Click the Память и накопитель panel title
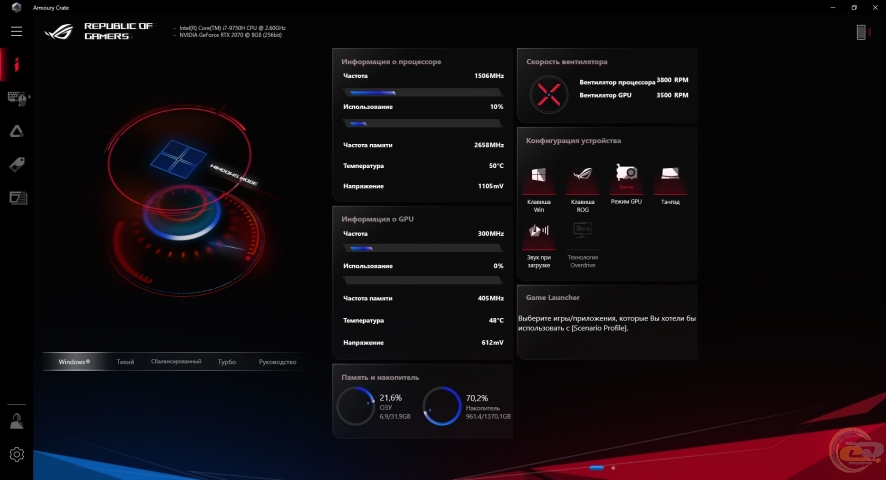This screenshot has height=480, width=886. (x=380, y=377)
